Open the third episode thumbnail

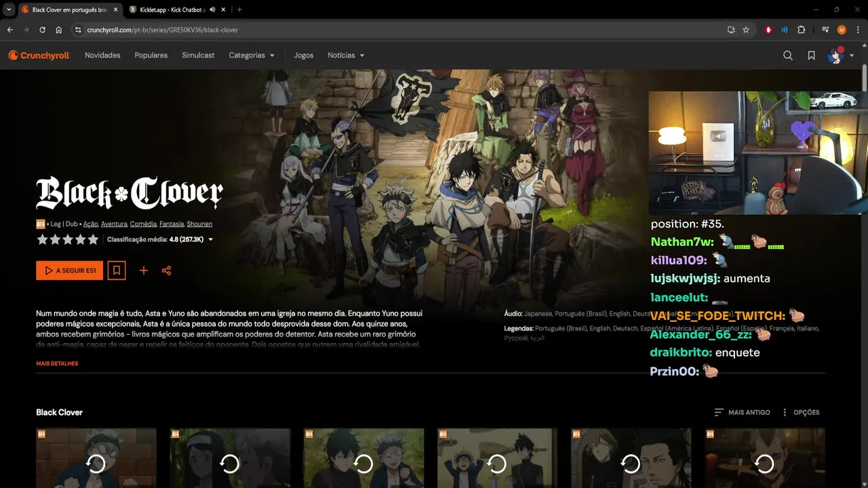tap(363, 458)
